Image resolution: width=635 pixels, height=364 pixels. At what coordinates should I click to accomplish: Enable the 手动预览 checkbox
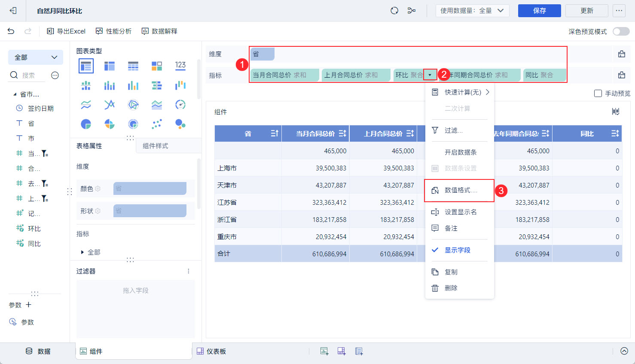[x=598, y=94]
